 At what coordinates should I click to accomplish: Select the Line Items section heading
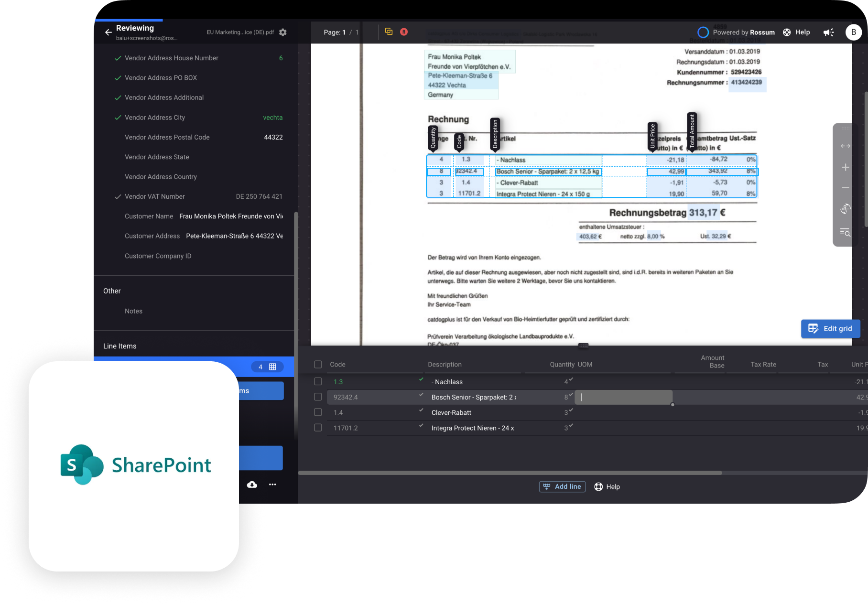coord(119,346)
